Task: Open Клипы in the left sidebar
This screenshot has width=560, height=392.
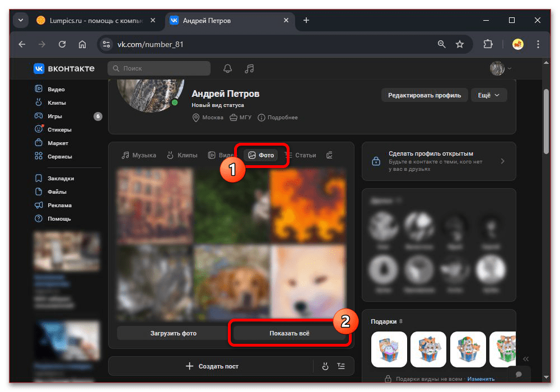Action: [57, 103]
